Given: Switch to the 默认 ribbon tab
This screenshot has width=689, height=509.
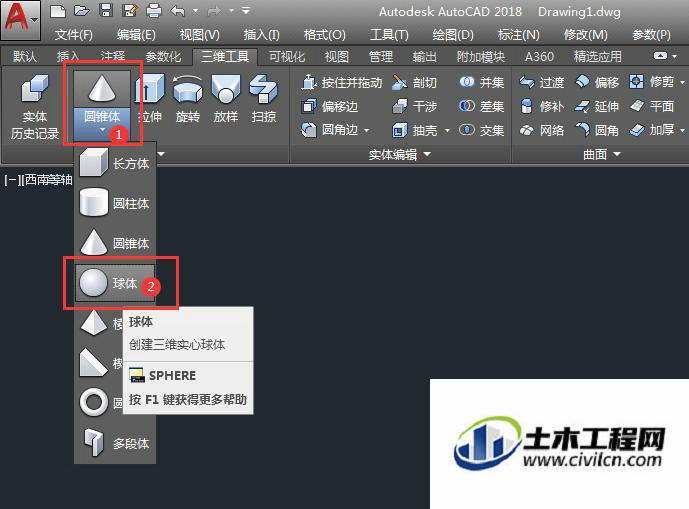Looking at the screenshot, I should pos(25,57).
